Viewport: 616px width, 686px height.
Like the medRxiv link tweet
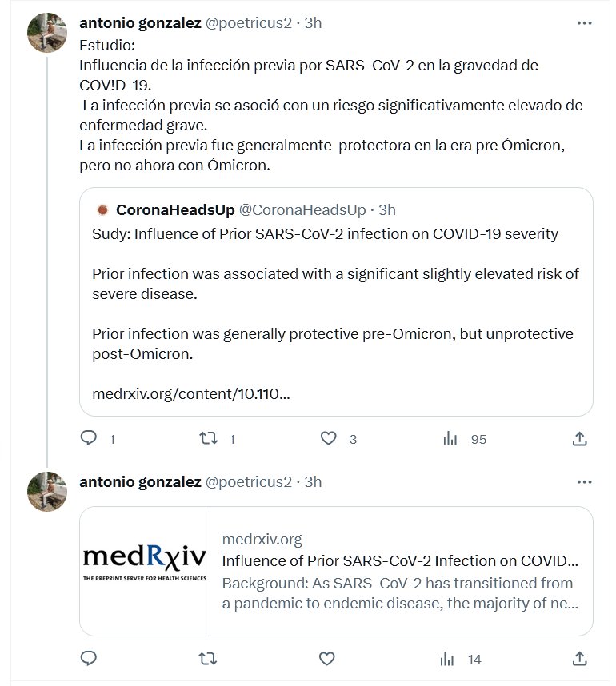click(327, 659)
